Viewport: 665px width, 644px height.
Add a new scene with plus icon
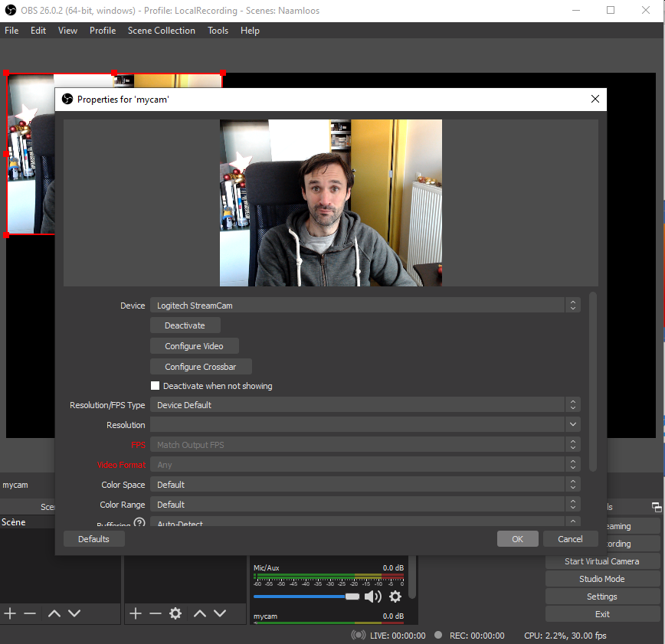click(10, 613)
